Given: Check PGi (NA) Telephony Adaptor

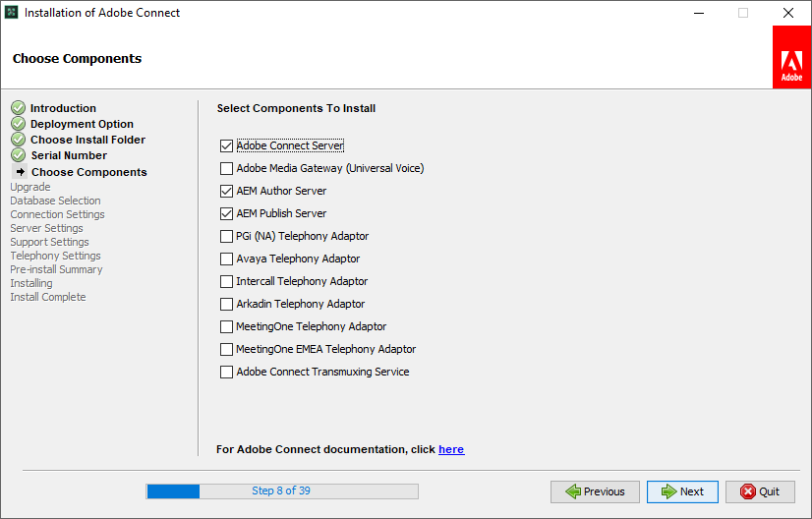Looking at the screenshot, I should (226, 236).
